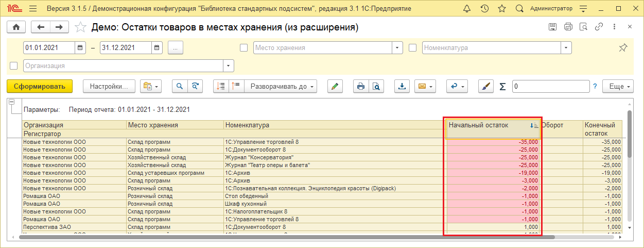Image resolution: width=644 pixels, height=248 pixels.
Task: Open calendar for start date 01.01.2021
Action: click(x=80, y=47)
